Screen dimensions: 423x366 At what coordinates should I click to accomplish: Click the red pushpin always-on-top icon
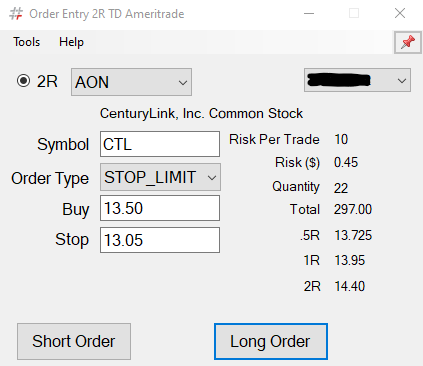pos(408,42)
